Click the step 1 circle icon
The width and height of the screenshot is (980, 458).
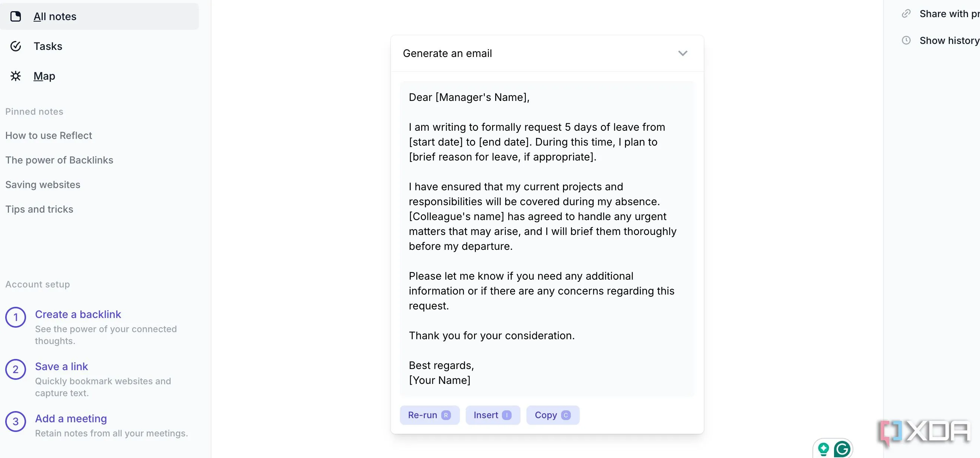coord(16,317)
